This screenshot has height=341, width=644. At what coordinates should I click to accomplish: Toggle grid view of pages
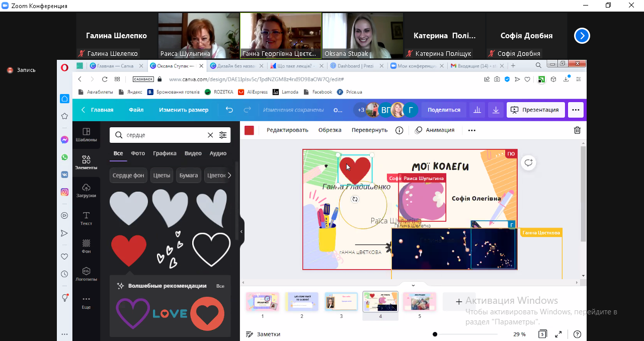click(x=542, y=334)
